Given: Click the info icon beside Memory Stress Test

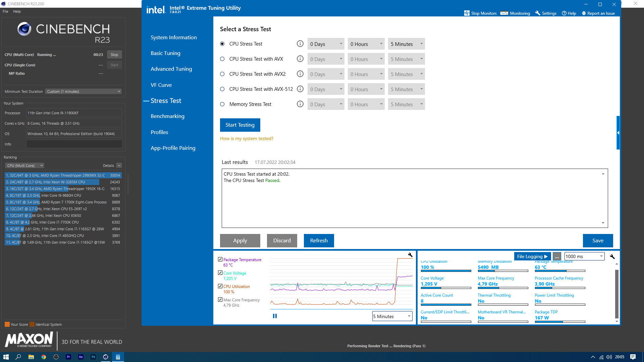Looking at the screenshot, I should [300, 104].
